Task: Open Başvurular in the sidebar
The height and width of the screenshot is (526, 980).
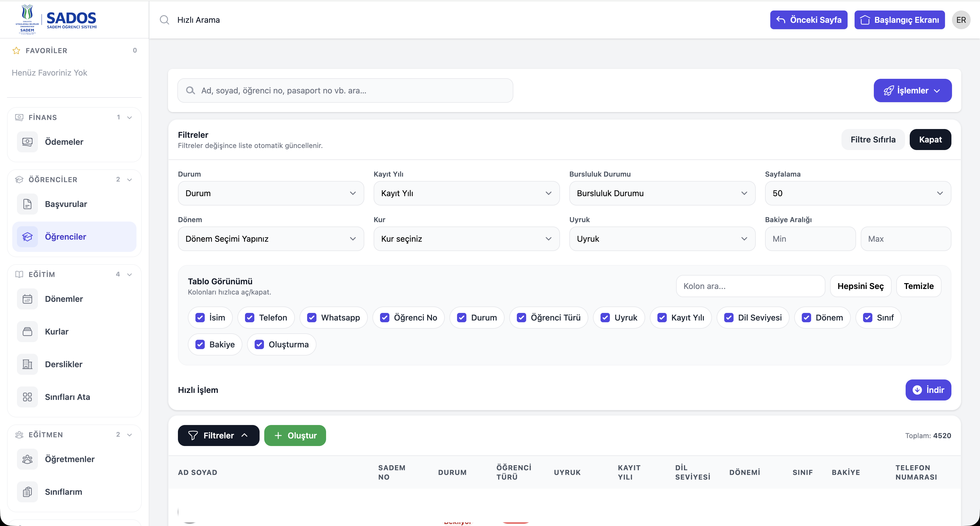Action: pyautogui.click(x=74, y=204)
